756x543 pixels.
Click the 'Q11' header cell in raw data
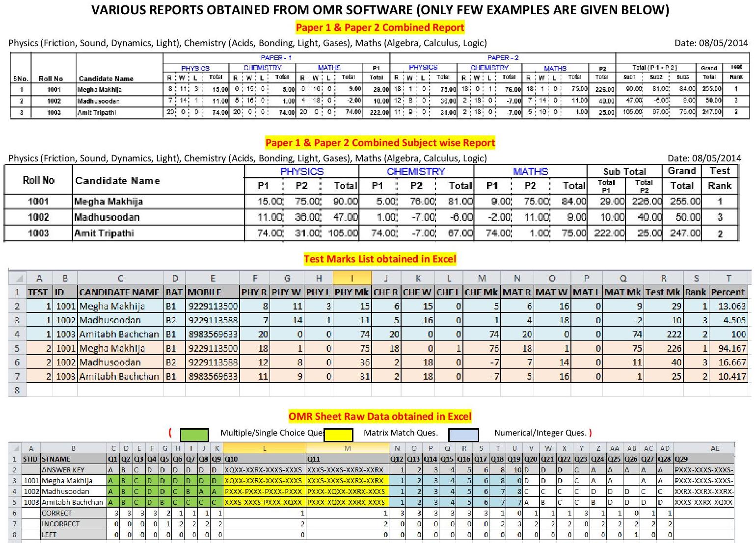[348, 459]
